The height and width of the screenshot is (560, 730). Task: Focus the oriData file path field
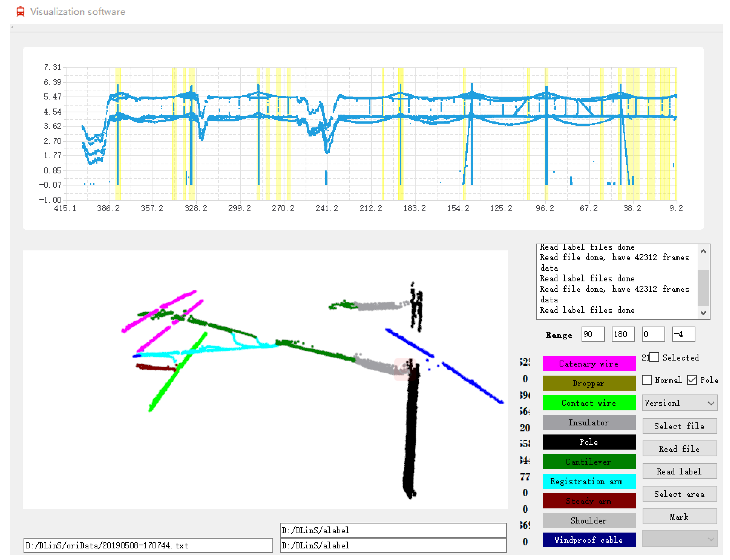(x=148, y=545)
